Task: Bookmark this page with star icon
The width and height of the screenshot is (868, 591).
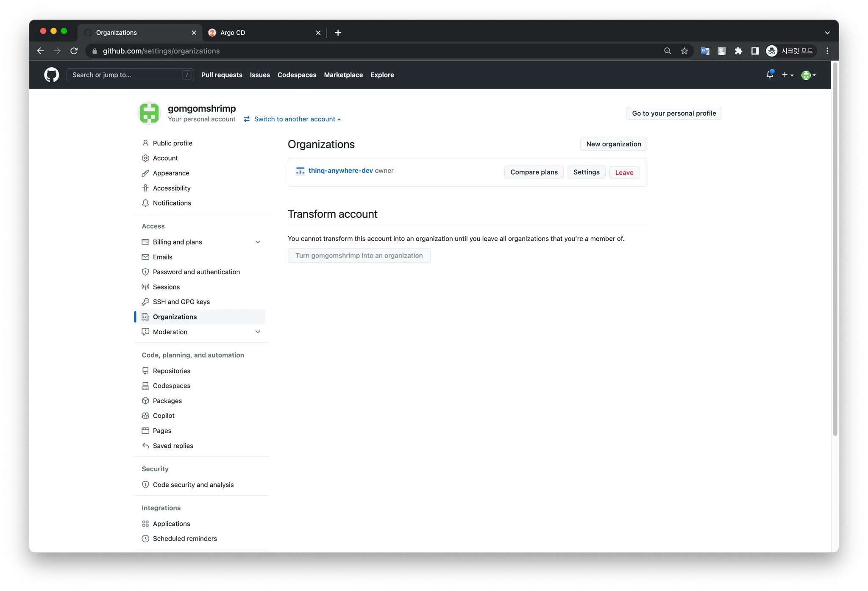Action: pos(684,51)
